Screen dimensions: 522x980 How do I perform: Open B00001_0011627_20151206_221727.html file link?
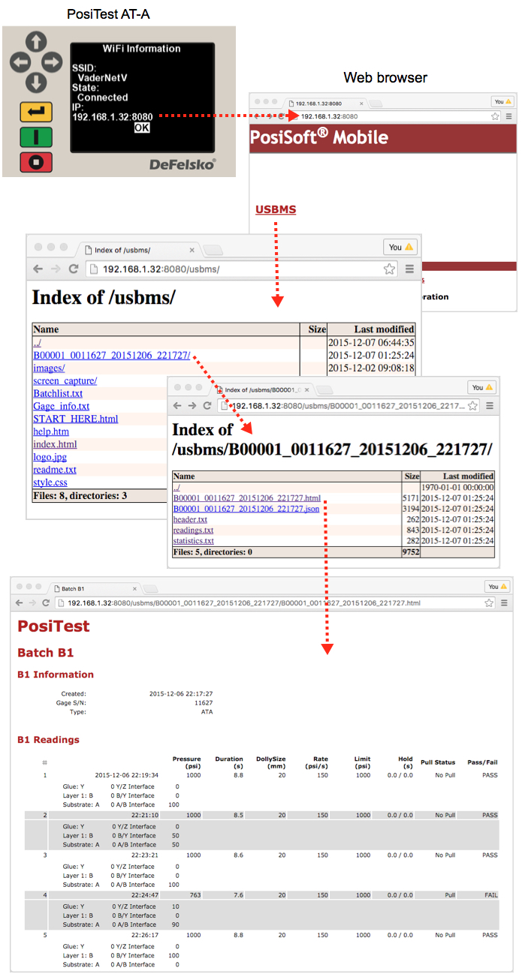[247, 498]
